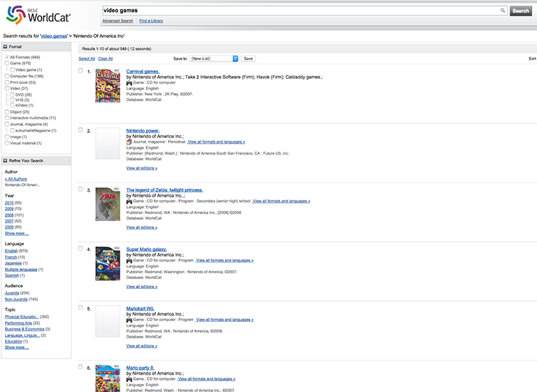
Task: Open Super Mario galaxy title link
Action: (x=147, y=249)
